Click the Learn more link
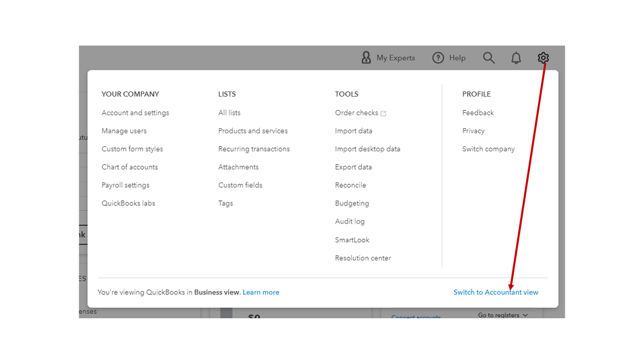Screen dimensions: 644x362 click(261, 292)
